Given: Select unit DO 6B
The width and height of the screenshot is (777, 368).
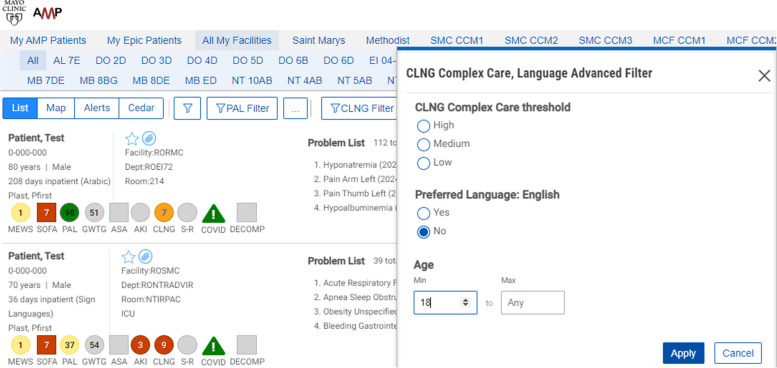Looking at the screenshot, I should pos(293,60).
